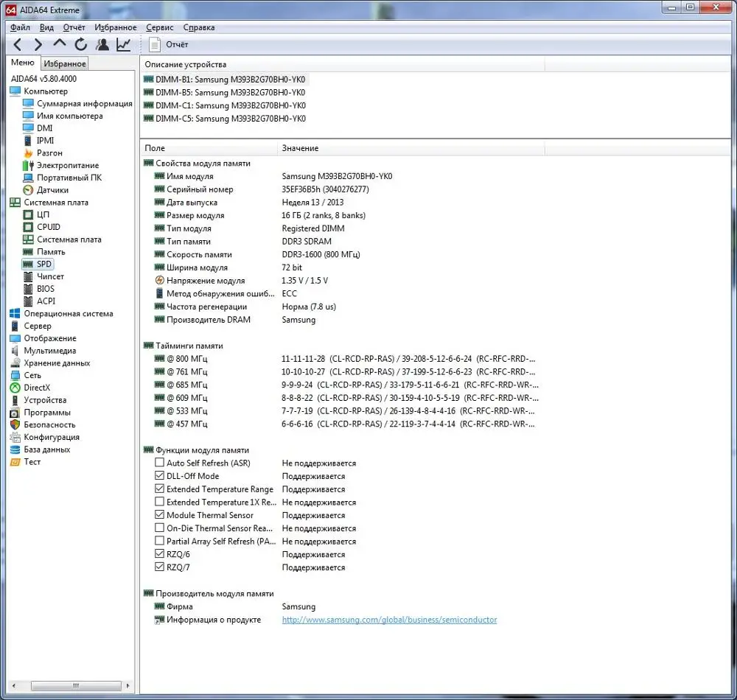Screen dimensions: 737x700
Task: Open the Тест benchmark icon
Action: 15,462
